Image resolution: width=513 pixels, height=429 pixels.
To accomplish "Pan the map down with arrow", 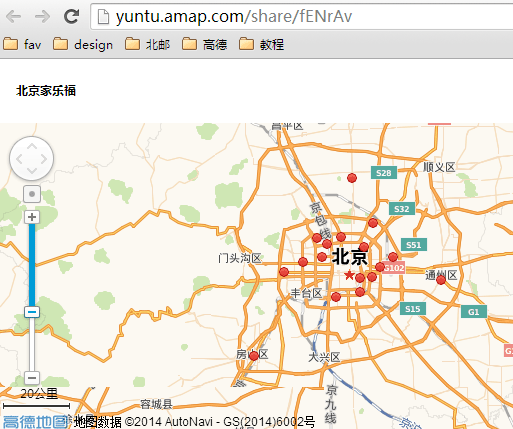I will 32,171.
